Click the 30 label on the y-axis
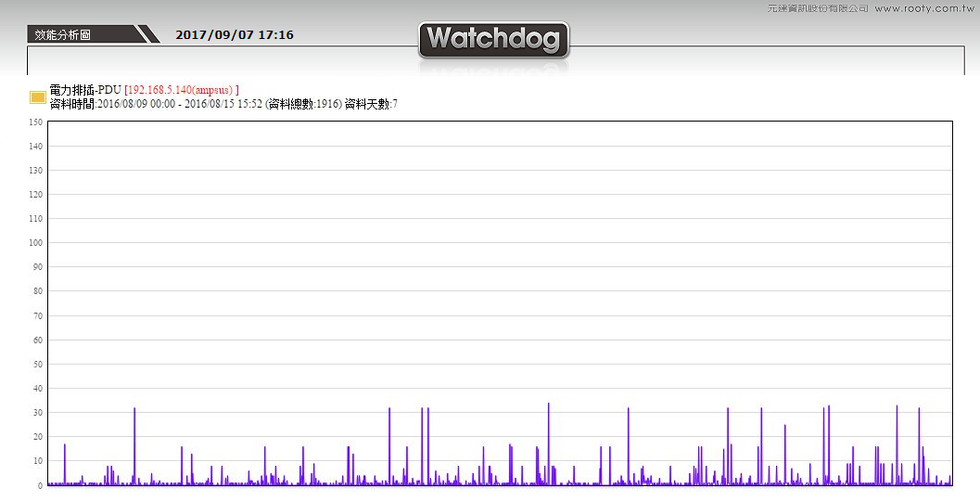Screen dimensions: 980x501 pos(38,413)
